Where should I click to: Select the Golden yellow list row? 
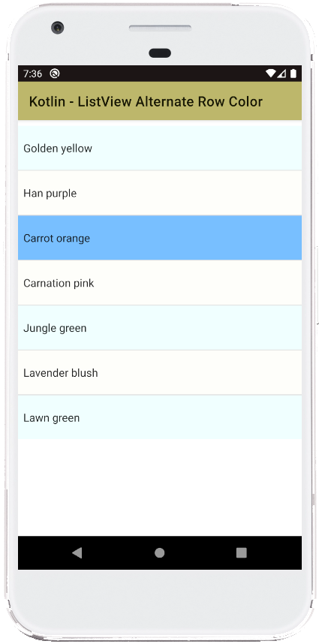click(160, 148)
